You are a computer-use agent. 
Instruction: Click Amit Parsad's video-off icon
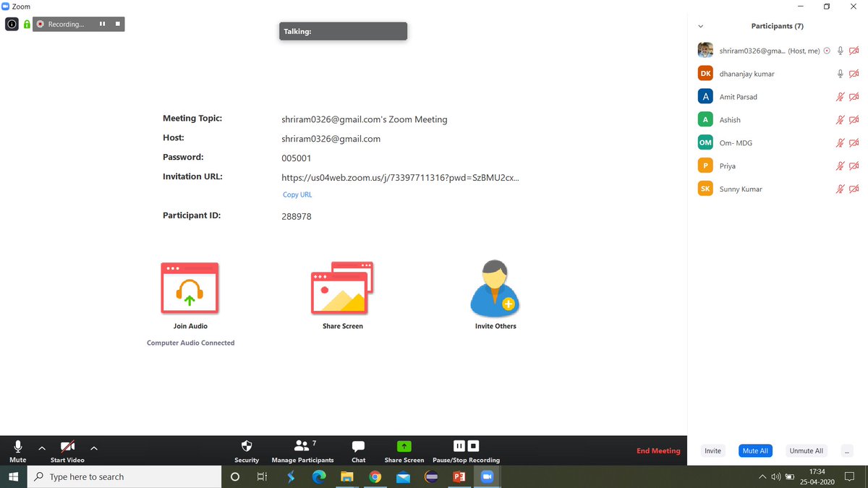coord(854,97)
